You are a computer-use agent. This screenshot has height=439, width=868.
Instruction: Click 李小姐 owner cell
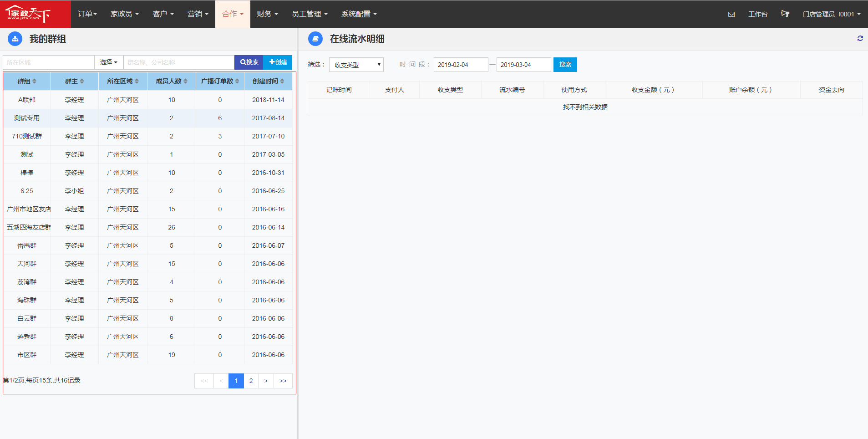tap(74, 191)
